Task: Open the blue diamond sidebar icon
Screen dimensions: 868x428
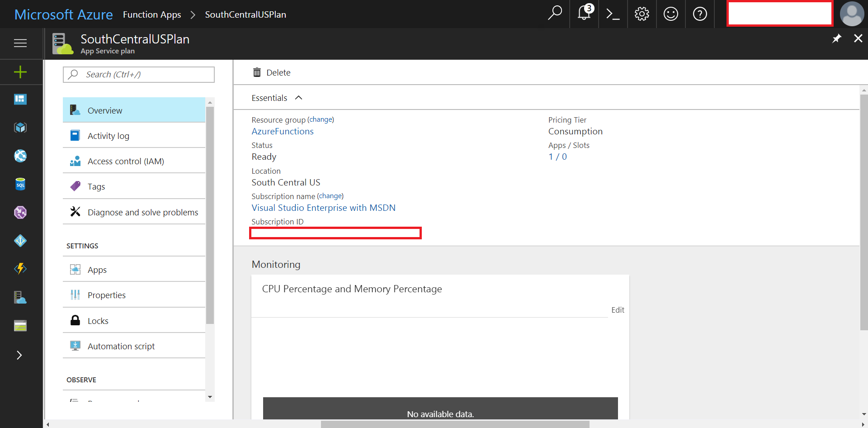Action: click(20, 241)
